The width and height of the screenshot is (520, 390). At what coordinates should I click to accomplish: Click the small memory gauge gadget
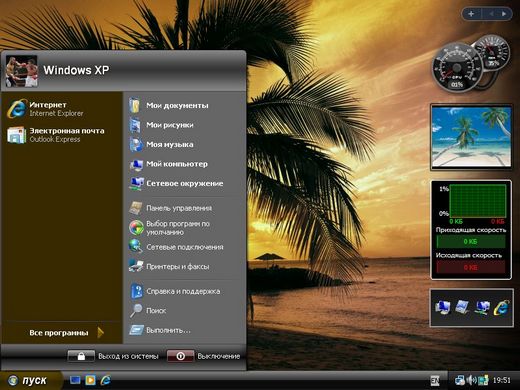pos(493,53)
